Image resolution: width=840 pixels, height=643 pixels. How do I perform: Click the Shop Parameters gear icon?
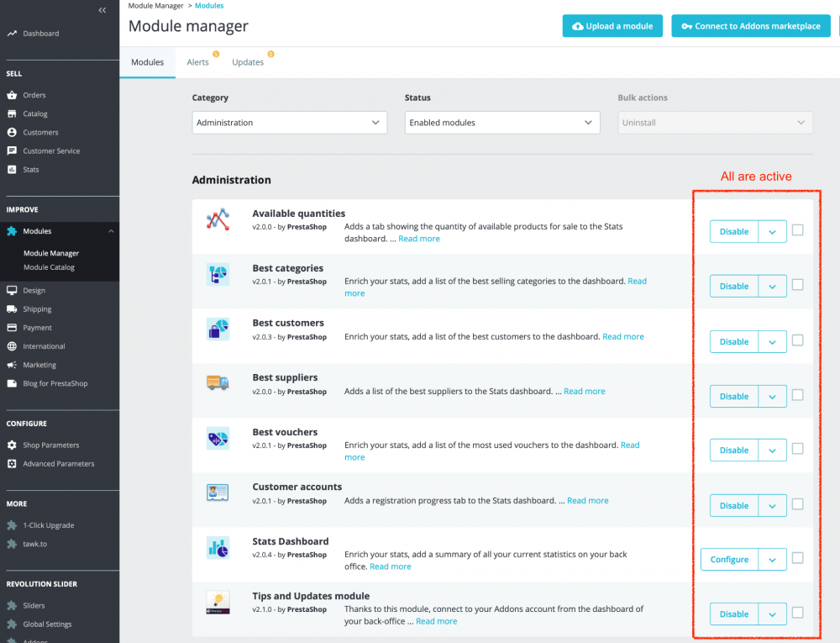tap(12, 445)
